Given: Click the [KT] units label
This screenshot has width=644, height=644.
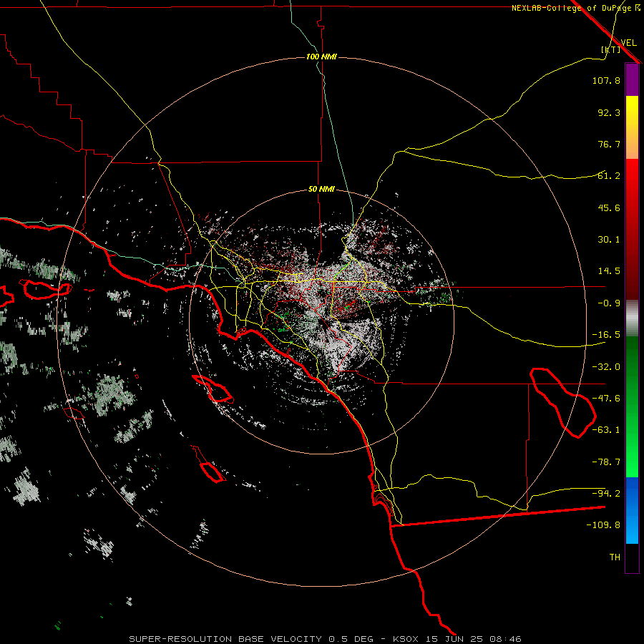Looking at the screenshot, I should [x=610, y=49].
